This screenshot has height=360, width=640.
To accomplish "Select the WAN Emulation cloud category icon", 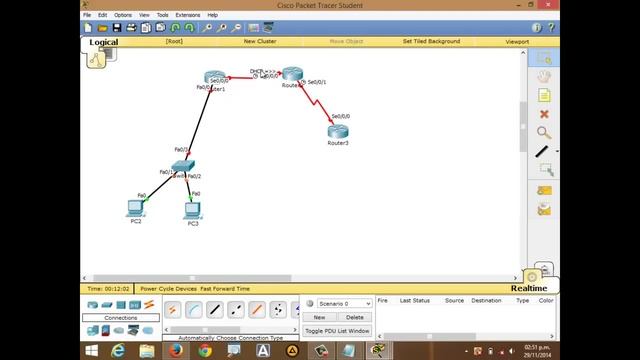I will point(119,330).
